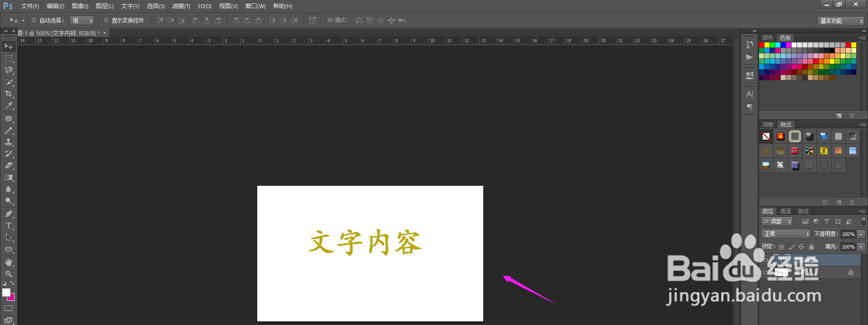
Task: Toggle lock image pixels brush icon
Action: [791, 247]
